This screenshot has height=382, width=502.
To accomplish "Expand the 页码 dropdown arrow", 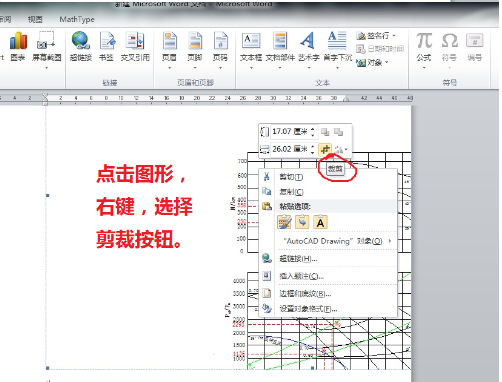I will [x=220, y=68].
